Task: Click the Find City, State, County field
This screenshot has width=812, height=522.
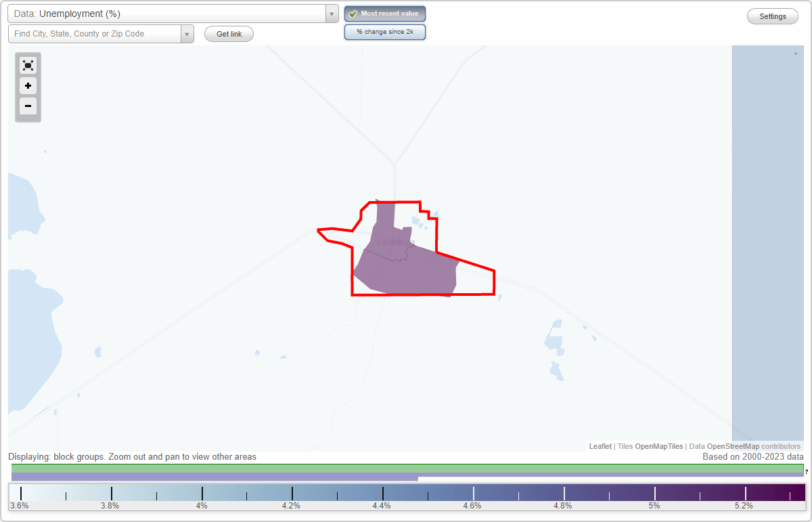Action: pyautogui.click(x=95, y=33)
